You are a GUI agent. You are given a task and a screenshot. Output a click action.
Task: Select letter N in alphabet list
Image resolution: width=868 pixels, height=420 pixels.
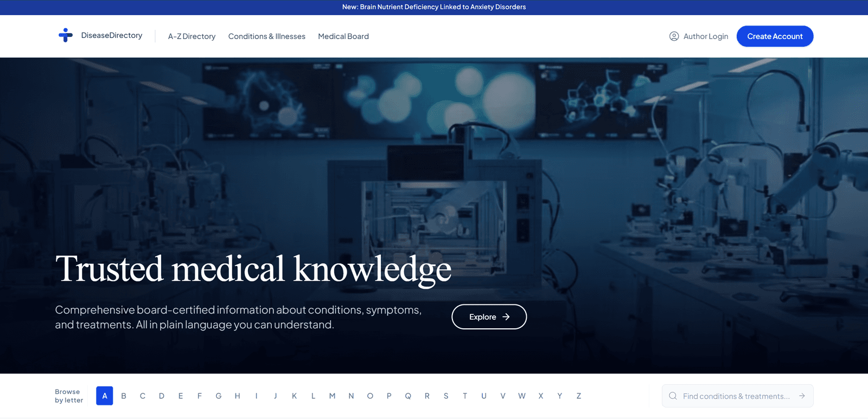point(351,396)
